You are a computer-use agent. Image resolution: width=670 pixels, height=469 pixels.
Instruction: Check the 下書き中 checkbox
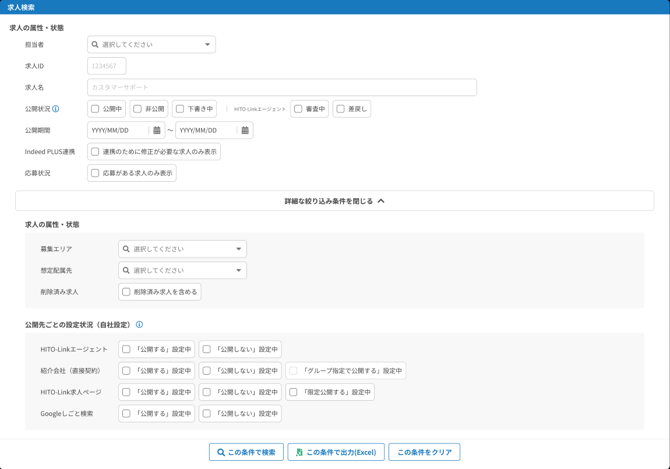180,109
